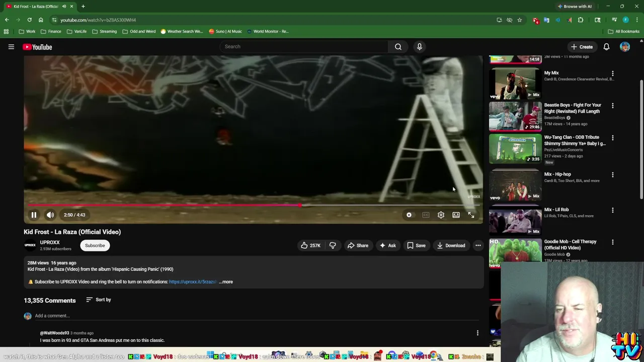Reload the page
Image resolution: width=644 pixels, height=362 pixels.
[x=29, y=20]
